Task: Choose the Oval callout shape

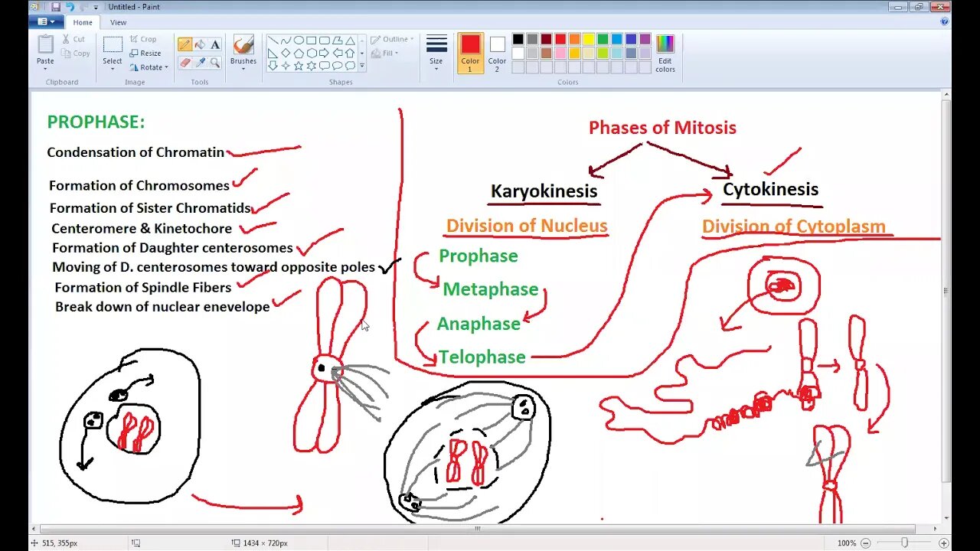Action: click(338, 66)
